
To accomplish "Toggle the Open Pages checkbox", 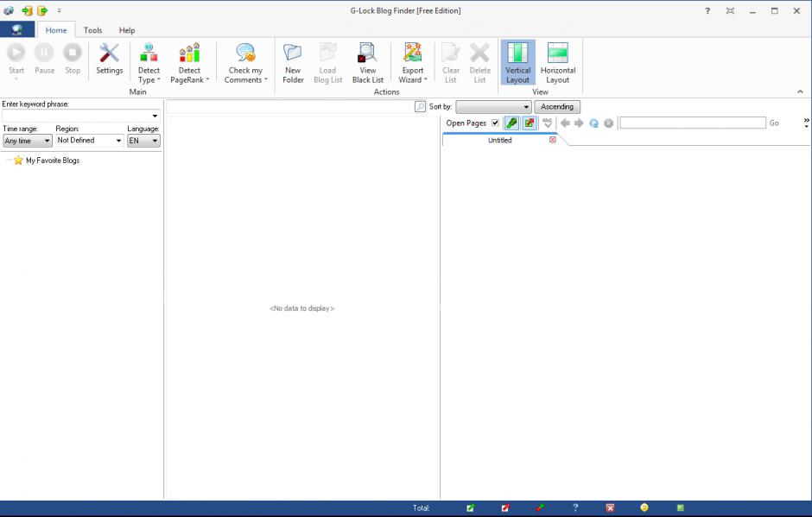I will tap(495, 123).
